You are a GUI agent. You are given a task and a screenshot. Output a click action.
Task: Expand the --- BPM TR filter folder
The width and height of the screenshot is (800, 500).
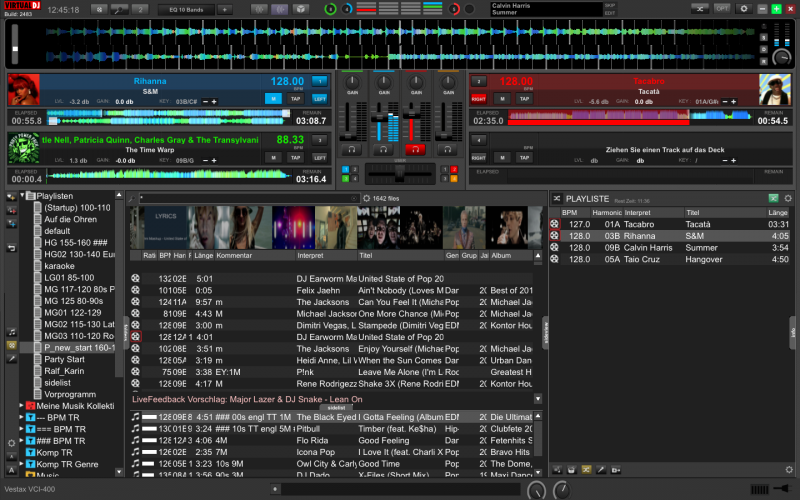tap(21, 417)
